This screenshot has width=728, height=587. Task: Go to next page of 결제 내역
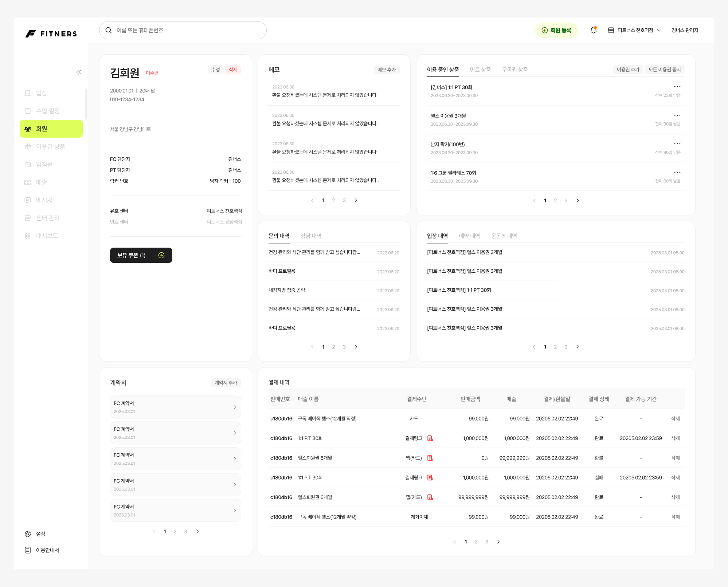pyautogui.click(x=498, y=541)
